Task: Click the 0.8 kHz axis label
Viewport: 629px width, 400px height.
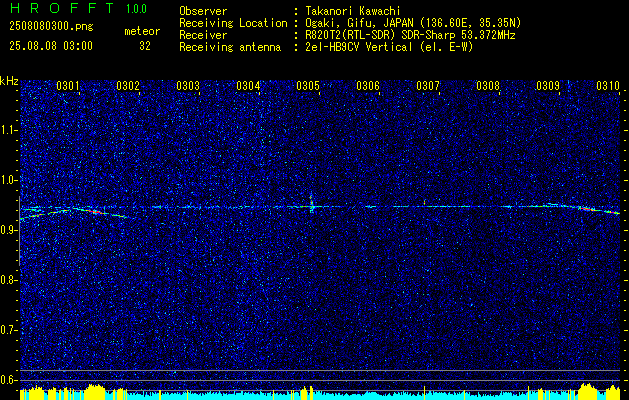Action: [x=9, y=280]
